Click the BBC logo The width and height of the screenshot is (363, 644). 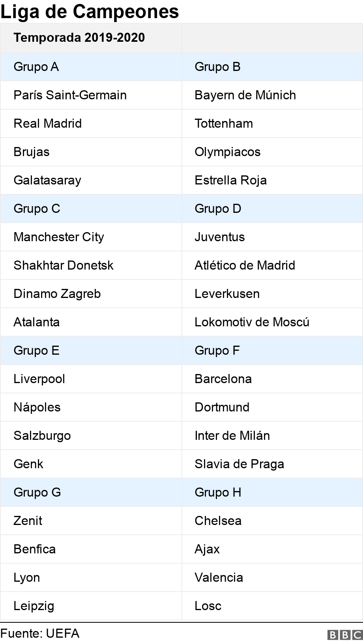(x=344, y=635)
